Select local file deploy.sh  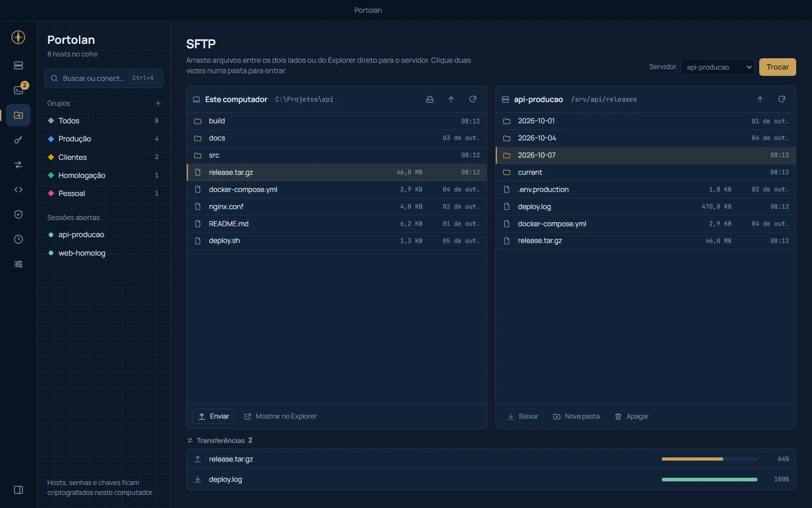tap(337, 241)
